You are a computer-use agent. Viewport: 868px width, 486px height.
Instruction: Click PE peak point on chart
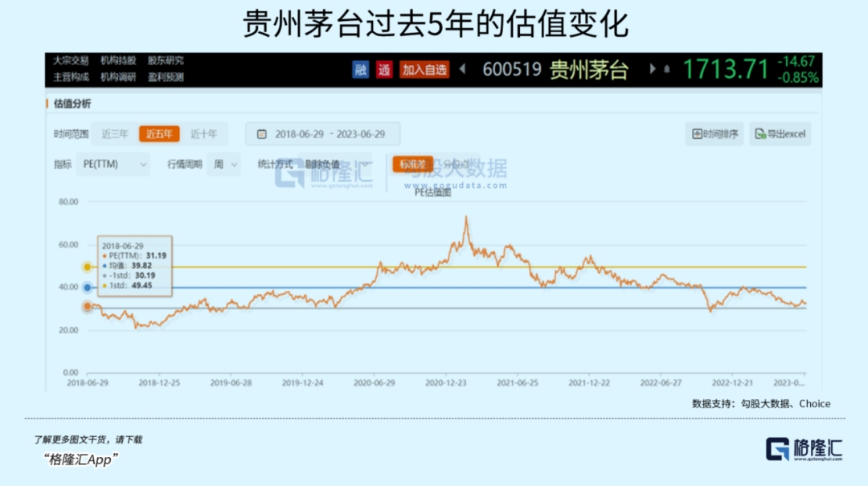point(466,217)
